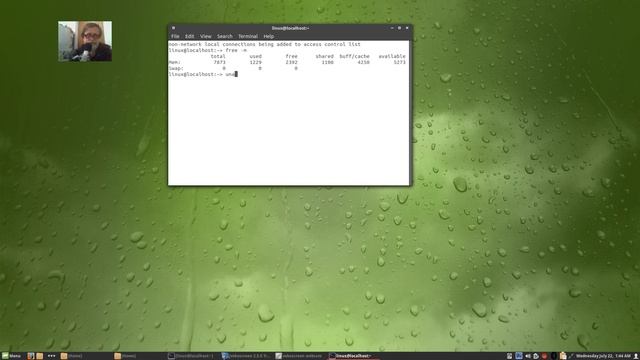Open the clock showing Wednesday July 22

pos(603,356)
